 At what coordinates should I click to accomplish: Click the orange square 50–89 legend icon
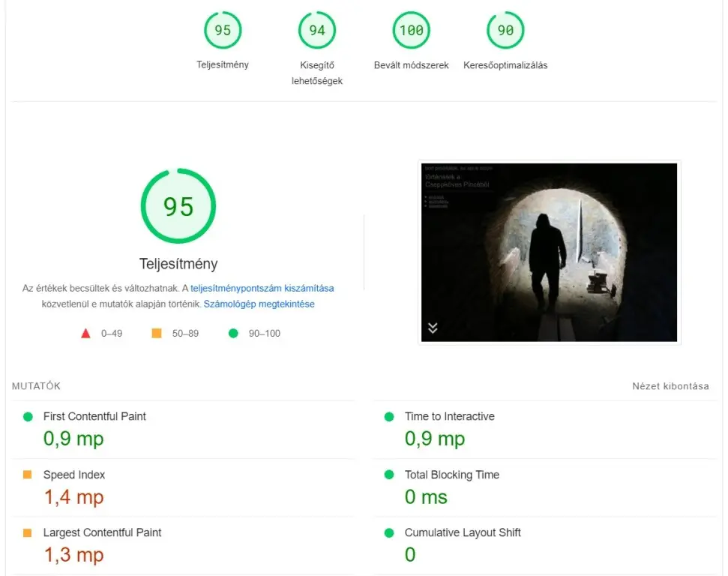point(157,333)
